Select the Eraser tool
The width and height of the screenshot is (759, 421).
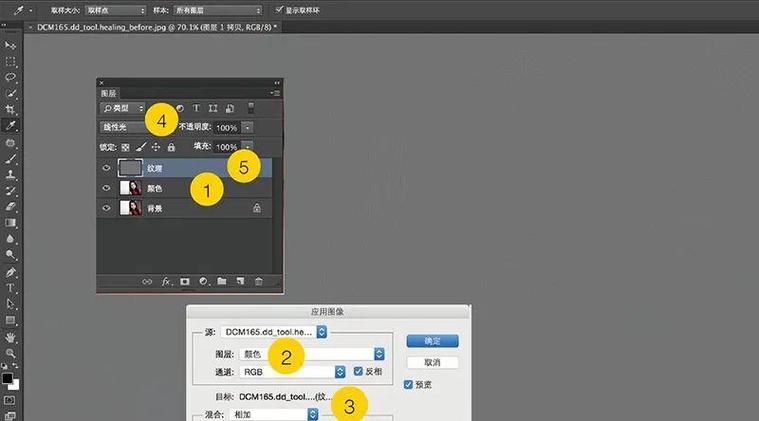click(x=10, y=207)
